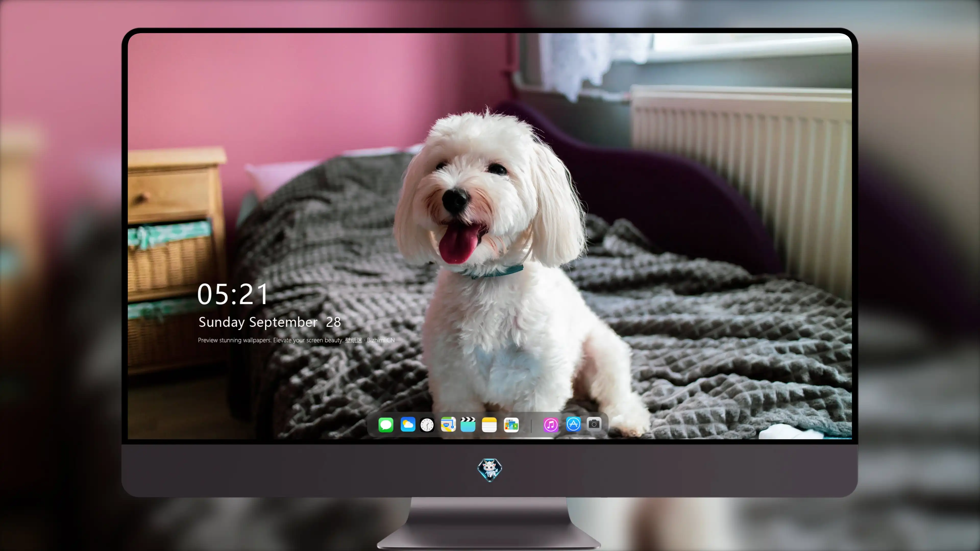Click the 'Sunday September 28' date text
Viewport: 980px width, 551px height.
(270, 322)
